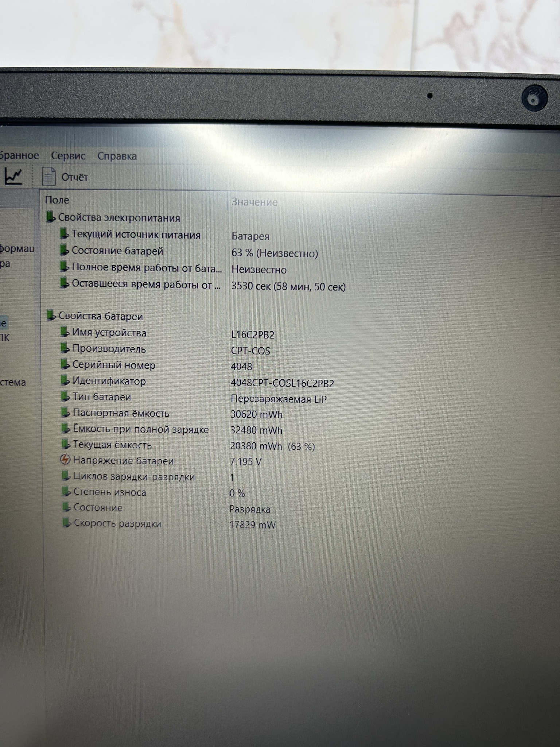Image resolution: width=560 pixels, height=747 pixels.
Task: Select the Серийный номер row
Action: click(114, 365)
